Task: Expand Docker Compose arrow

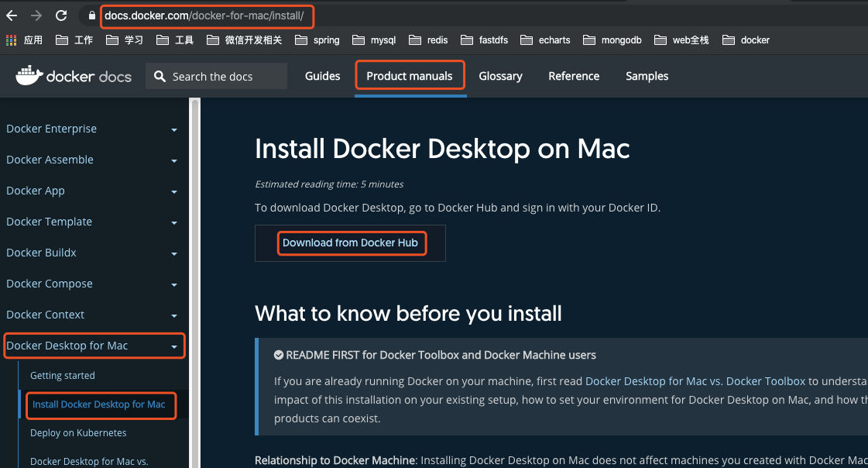Action: pyautogui.click(x=173, y=285)
